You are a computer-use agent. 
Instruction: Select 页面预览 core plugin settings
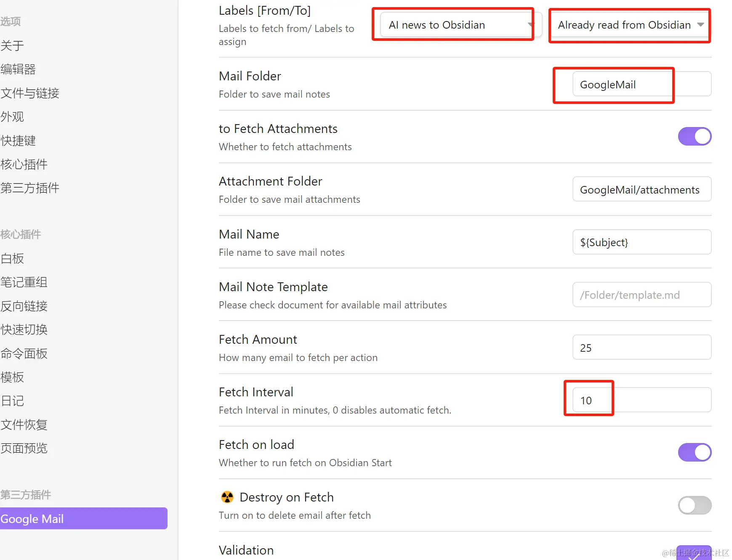pos(24,448)
